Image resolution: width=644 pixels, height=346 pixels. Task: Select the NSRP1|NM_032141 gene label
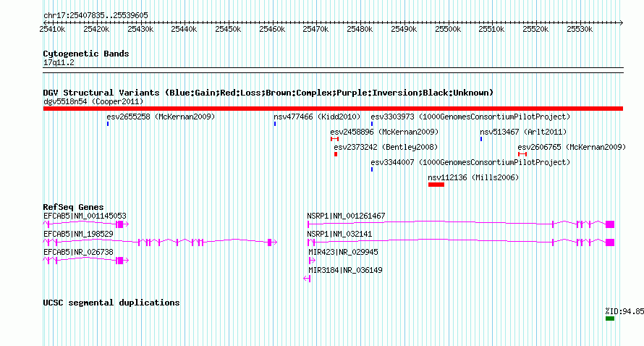(x=339, y=234)
